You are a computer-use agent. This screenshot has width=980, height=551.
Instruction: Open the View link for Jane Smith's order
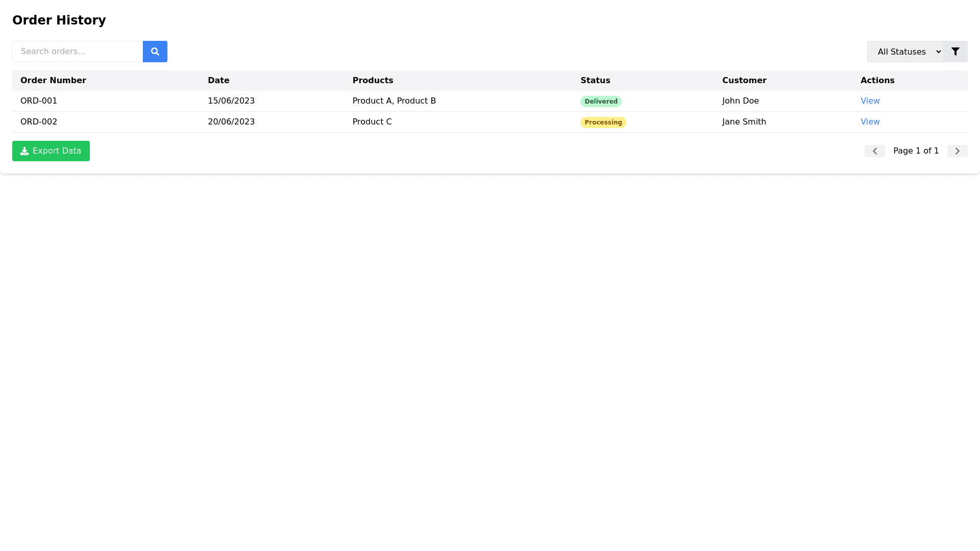pos(870,121)
